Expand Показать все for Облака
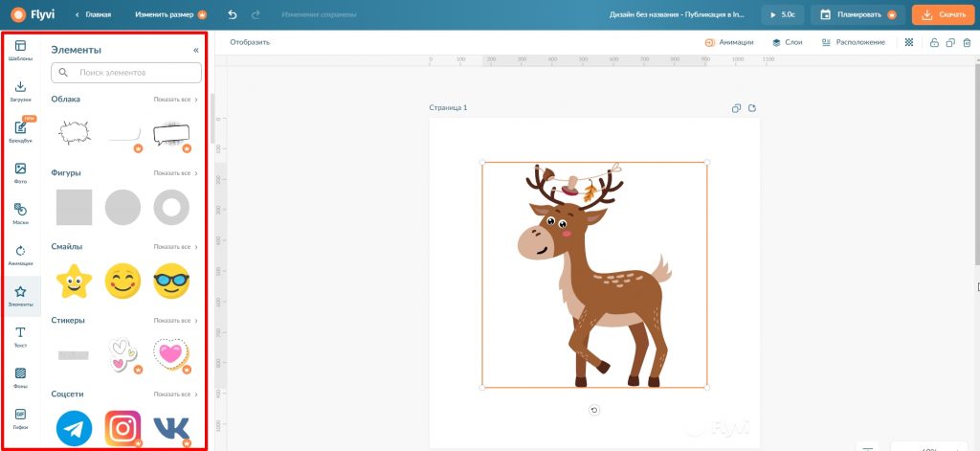This screenshot has width=980, height=451. tap(175, 100)
